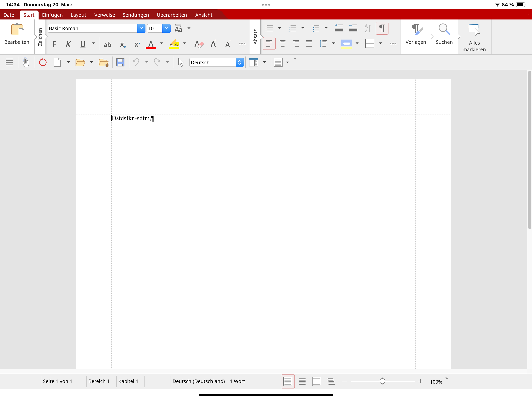Align paragraph right
Image resolution: width=532 pixels, height=399 pixels.
pyautogui.click(x=296, y=44)
